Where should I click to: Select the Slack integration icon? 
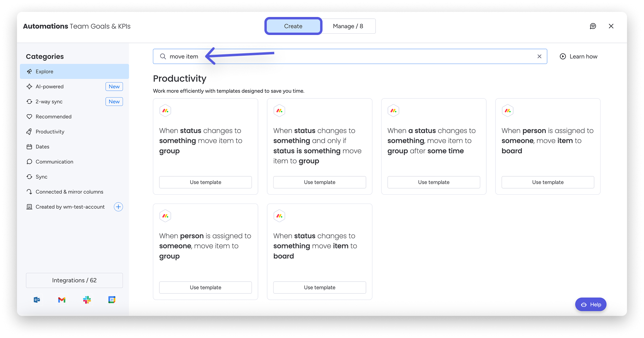tap(87, 300)
